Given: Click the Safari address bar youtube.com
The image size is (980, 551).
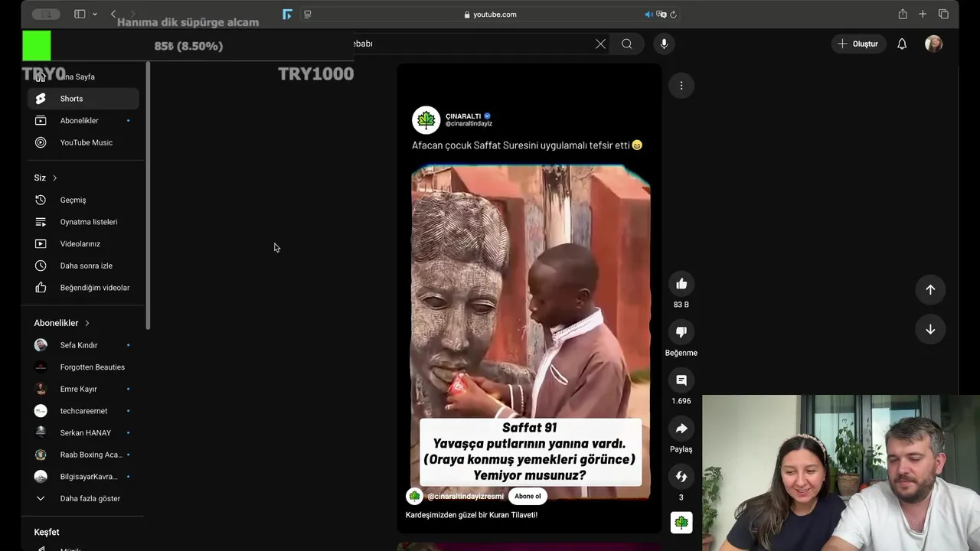Looking at the screenshot, I should point(490,14).
